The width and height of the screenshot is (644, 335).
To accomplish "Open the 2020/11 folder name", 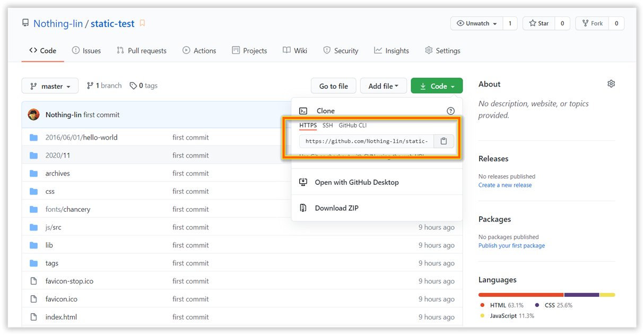I will [58, 156].
